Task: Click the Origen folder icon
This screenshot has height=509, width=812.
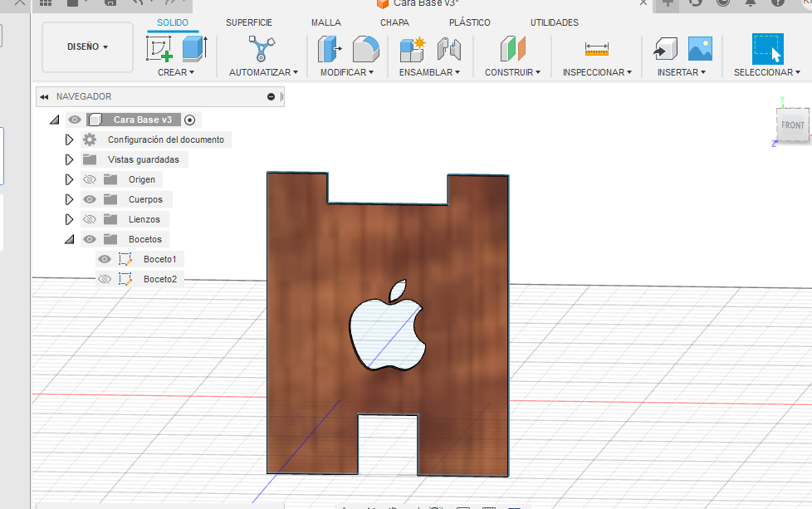Action: [x=110, y=179]
